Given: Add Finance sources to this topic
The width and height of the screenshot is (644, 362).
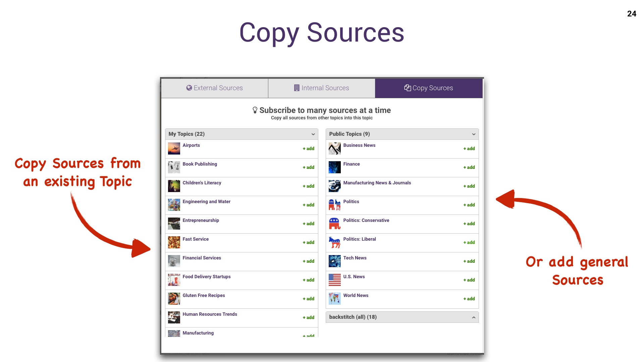Looking at the screenshot, I should (469, 167).
